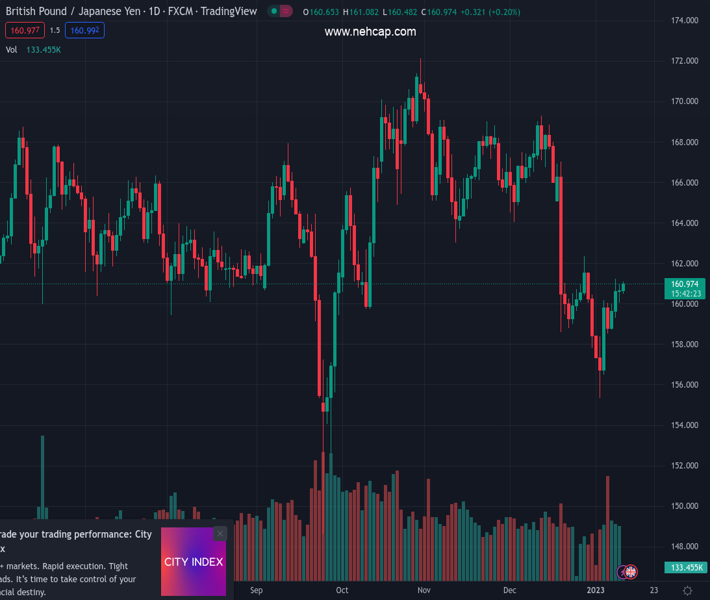Select the Vol indicator label
This screenshot has height=600, width=710.
11,50
